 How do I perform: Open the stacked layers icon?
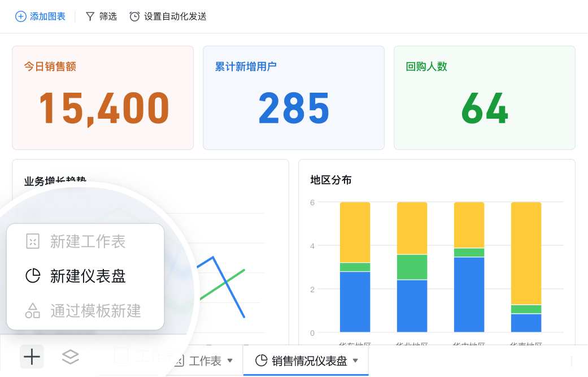click(x=70, y=357)
